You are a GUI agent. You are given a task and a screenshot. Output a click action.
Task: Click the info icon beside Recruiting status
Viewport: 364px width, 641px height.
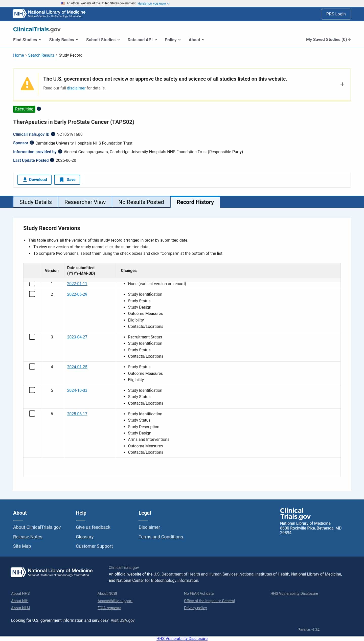pos(39,109)
